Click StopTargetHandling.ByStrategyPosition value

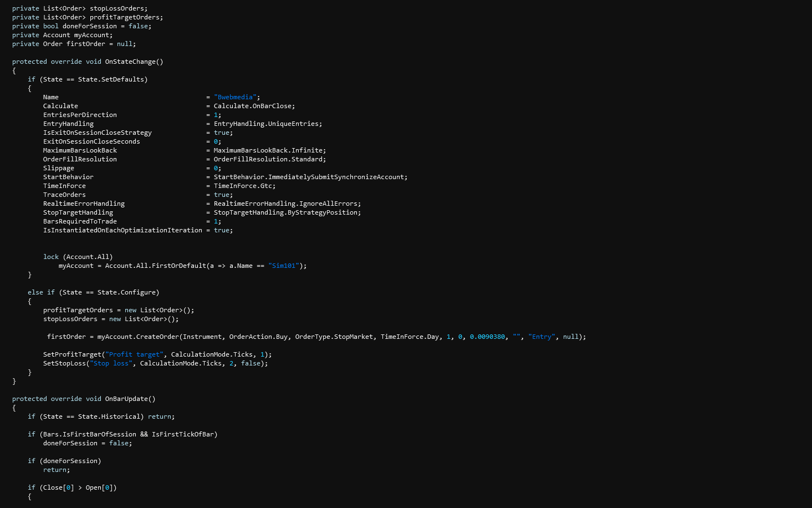287,212
